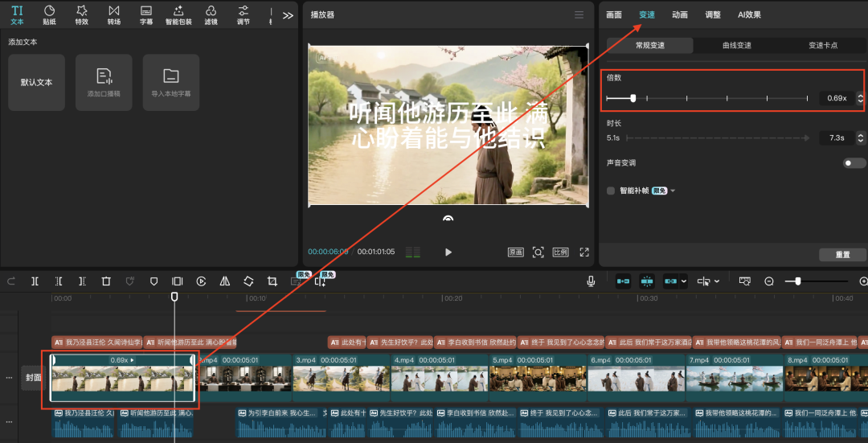Add a marker with shield icon
Image resolution: width=868 pixels, height=443 pixels.
[154, 281]
